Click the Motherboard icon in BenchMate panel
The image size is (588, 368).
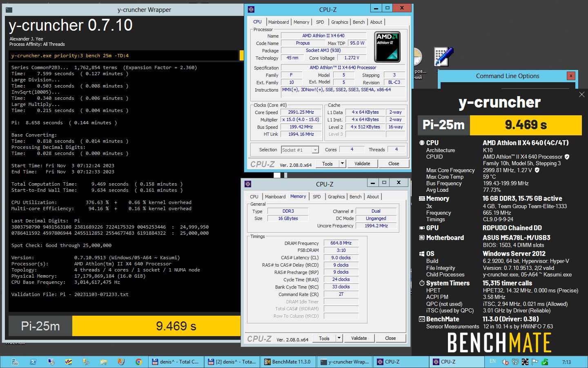pos(422,238)
